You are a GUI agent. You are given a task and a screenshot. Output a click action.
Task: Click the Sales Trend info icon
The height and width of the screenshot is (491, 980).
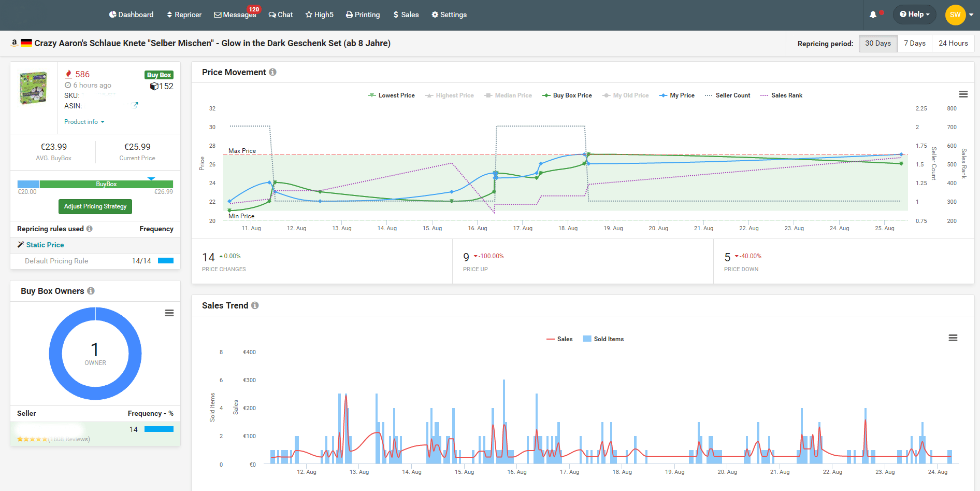pyautogui.click(x=255, y=305)
